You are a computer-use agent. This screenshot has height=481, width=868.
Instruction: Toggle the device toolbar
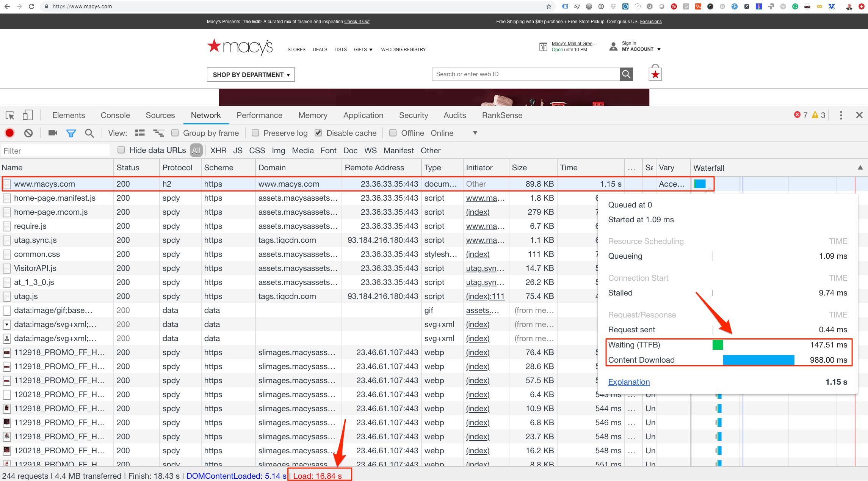[27, 115]
